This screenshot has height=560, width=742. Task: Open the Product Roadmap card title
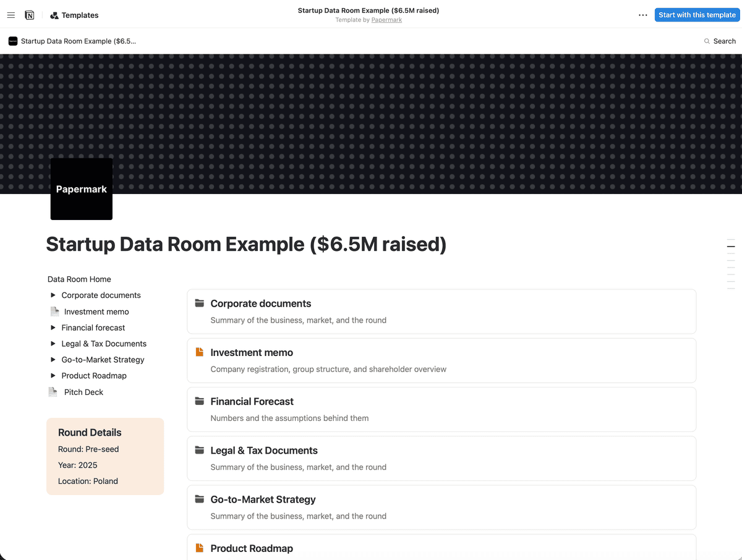(x=252, y=548)
